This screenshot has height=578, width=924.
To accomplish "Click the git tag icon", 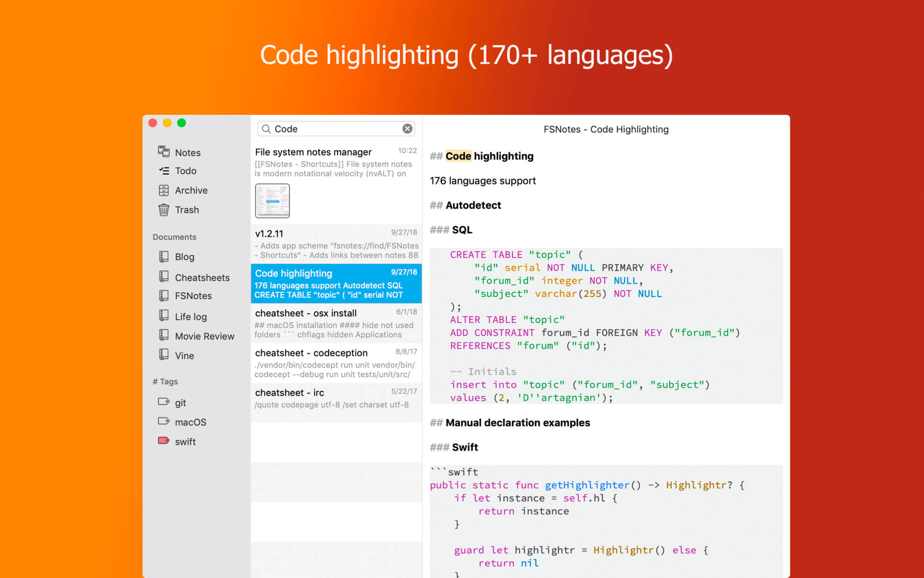I will point(164,402).
